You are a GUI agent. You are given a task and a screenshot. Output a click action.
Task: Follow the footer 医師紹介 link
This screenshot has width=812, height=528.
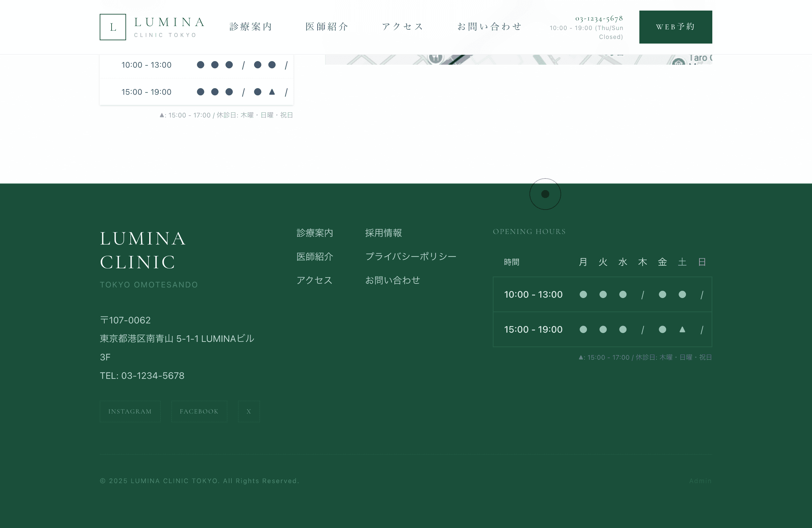coord(315,256)
